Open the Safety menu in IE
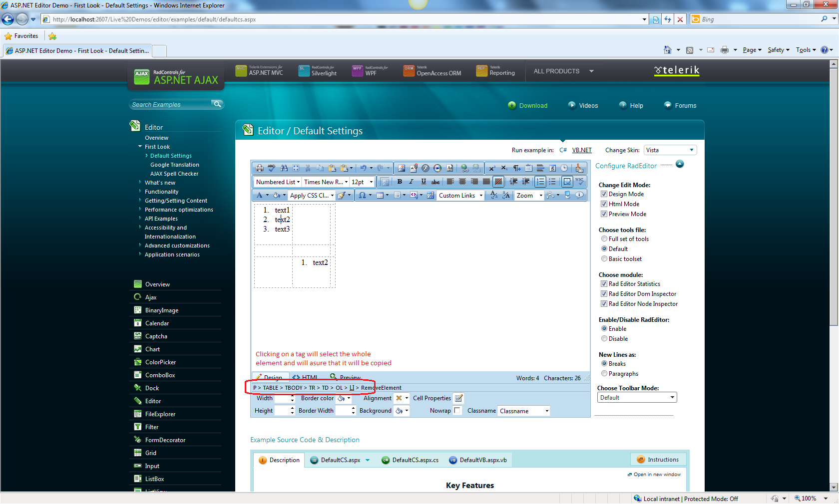This screenshot has width=839, height=504. (x=779, y=50)
